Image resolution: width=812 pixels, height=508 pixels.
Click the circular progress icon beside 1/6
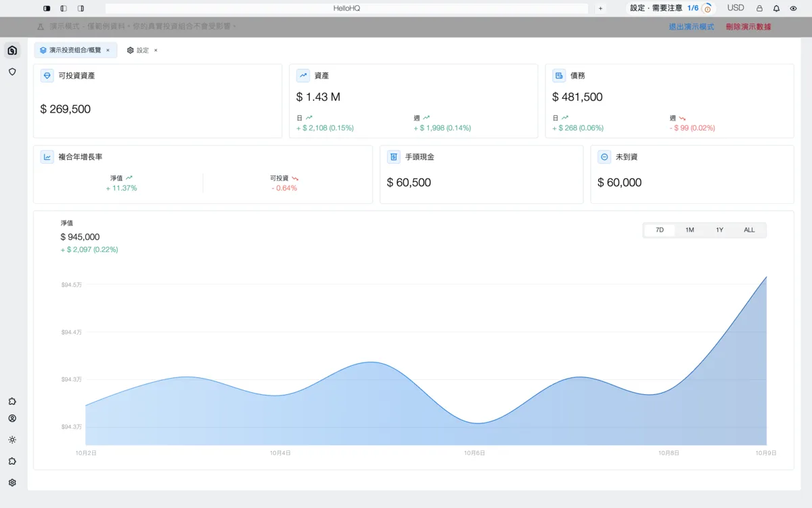pos(707,9)
